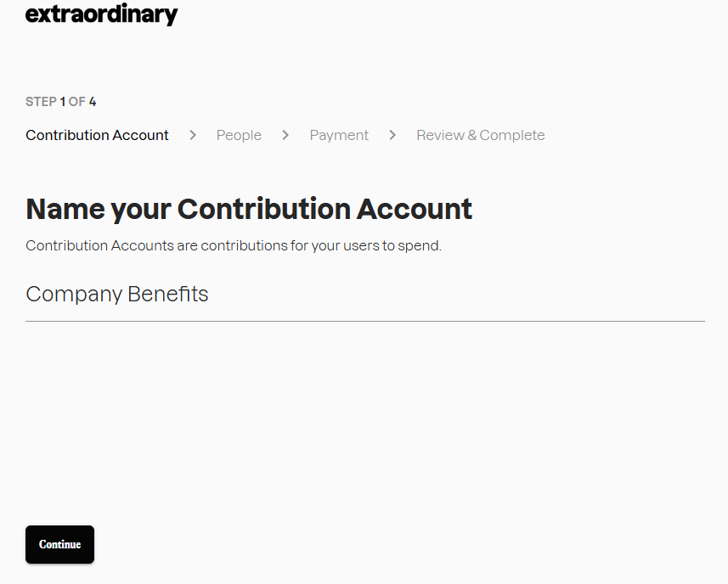Click the current step number 1
The image size is (728, 584).
click(x=63, y=102)
